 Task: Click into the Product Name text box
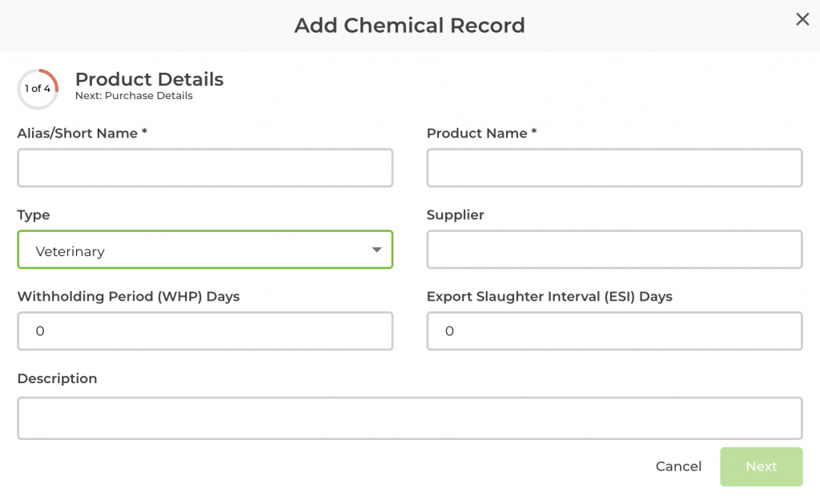tap(614, 168)
